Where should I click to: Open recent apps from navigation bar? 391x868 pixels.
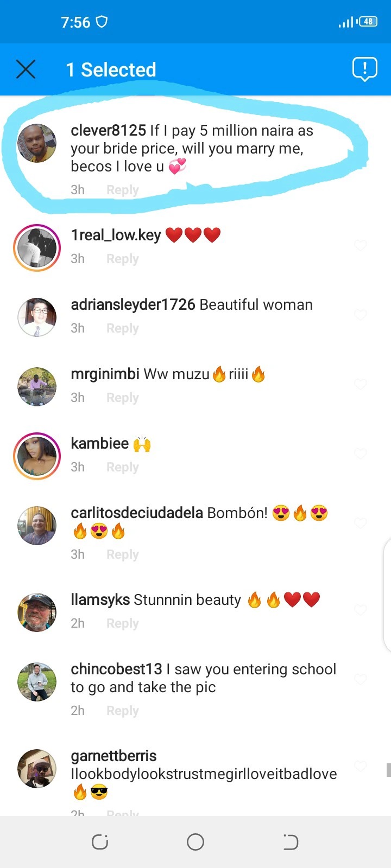coord(100,842)
